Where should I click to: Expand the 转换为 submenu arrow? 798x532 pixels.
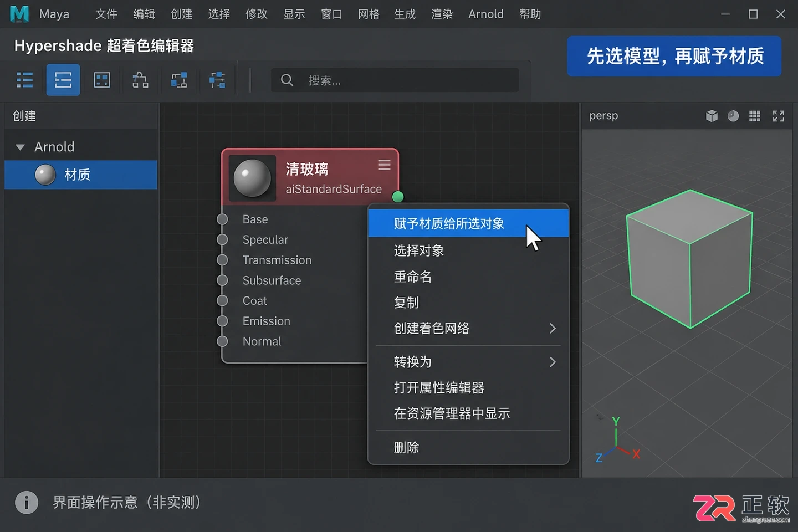pos(553,362)
